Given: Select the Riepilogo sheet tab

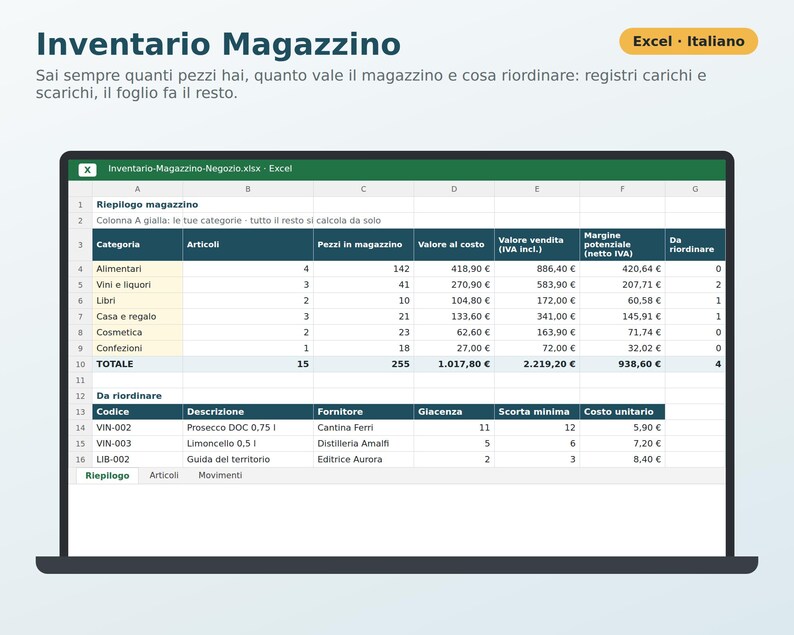Looking at the screenshot, I should tap(107, 475).
